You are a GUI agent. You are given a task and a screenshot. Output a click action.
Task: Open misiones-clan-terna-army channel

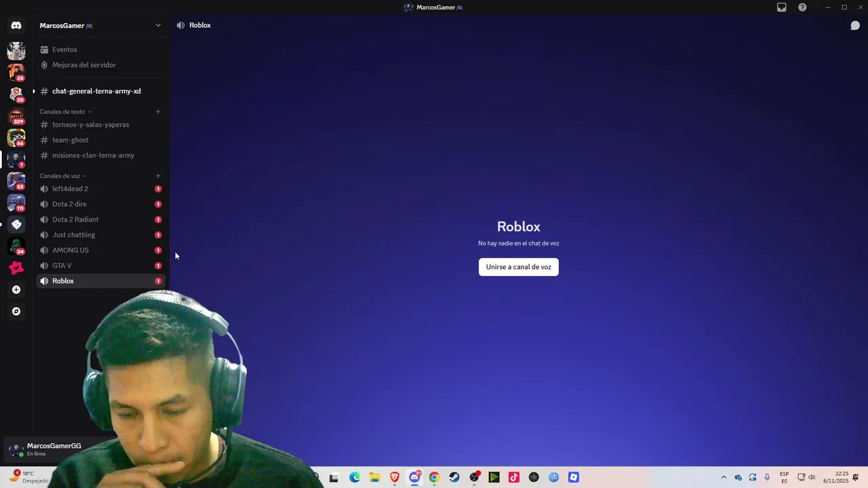[x=100, y=155]
